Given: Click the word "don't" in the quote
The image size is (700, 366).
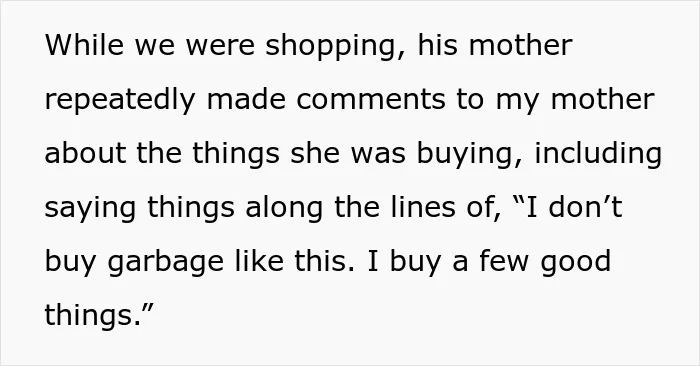Looking at the screenshot, I should click(585, 207).
